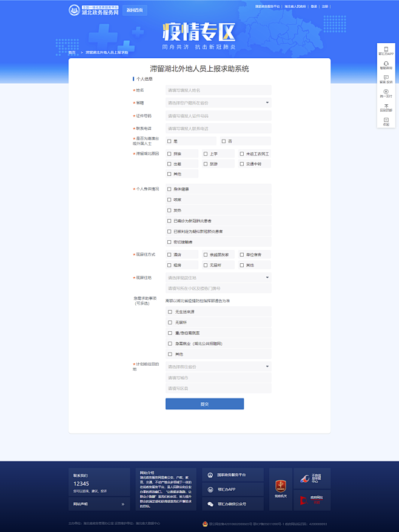Click 返回首页 in the header
This screenshot has width=399, height=532.
click(133, 10)
